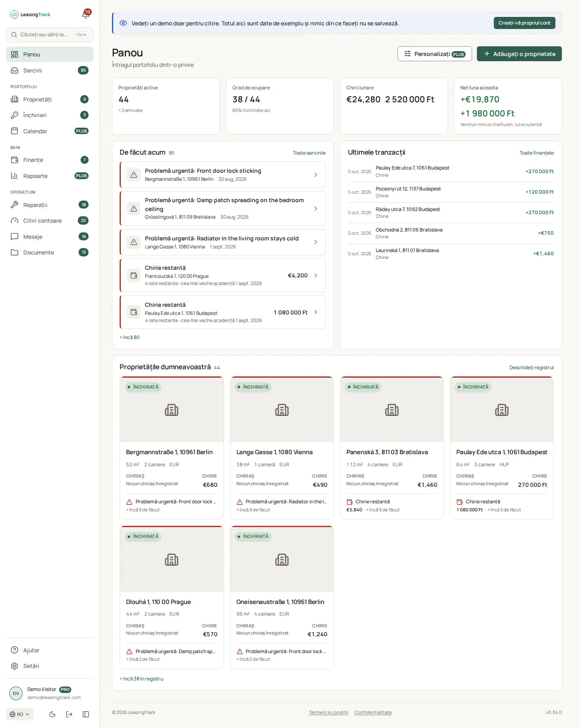Click Creați-vă propriul cont button

[x=524, y=23]
